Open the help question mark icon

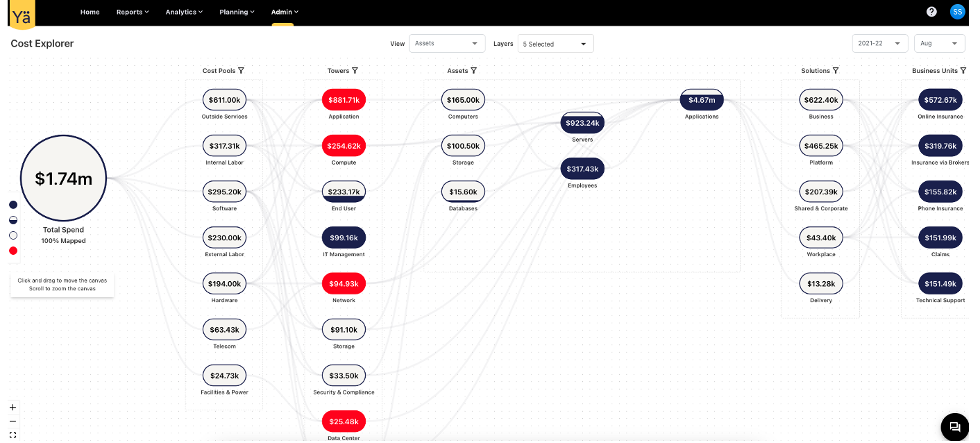pos(931,12)
